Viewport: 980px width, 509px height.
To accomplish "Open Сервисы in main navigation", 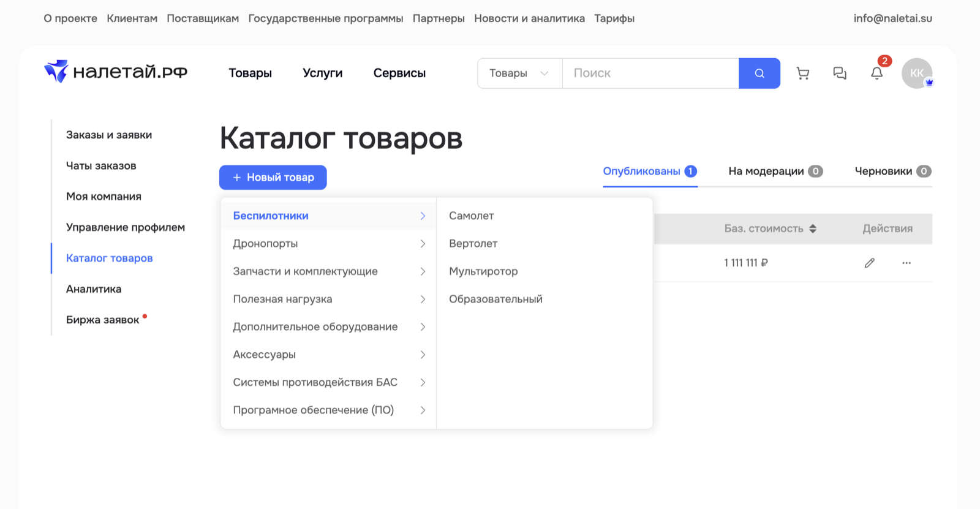I will [x=399, y=73].
